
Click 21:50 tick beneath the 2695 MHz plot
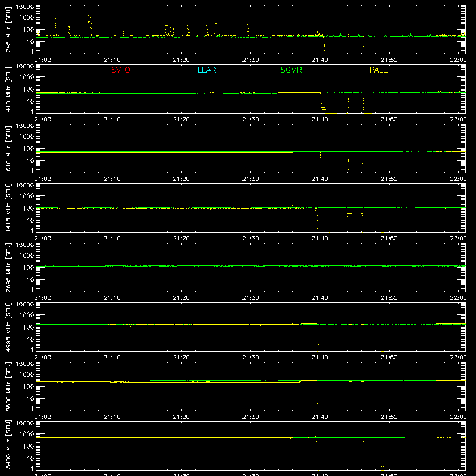coord(389,298)
